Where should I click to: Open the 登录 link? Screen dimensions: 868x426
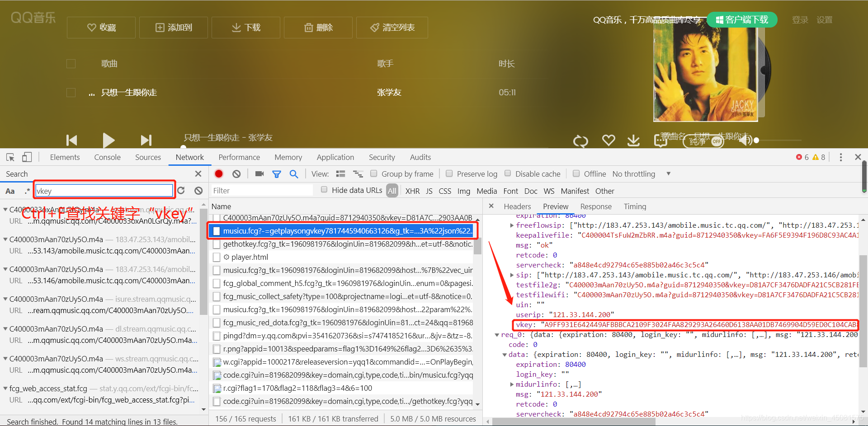tap(800, 20)
